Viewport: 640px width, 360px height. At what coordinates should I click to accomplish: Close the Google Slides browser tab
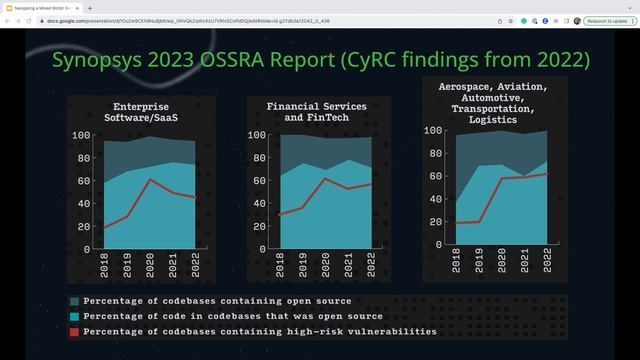tap(77, 8)
